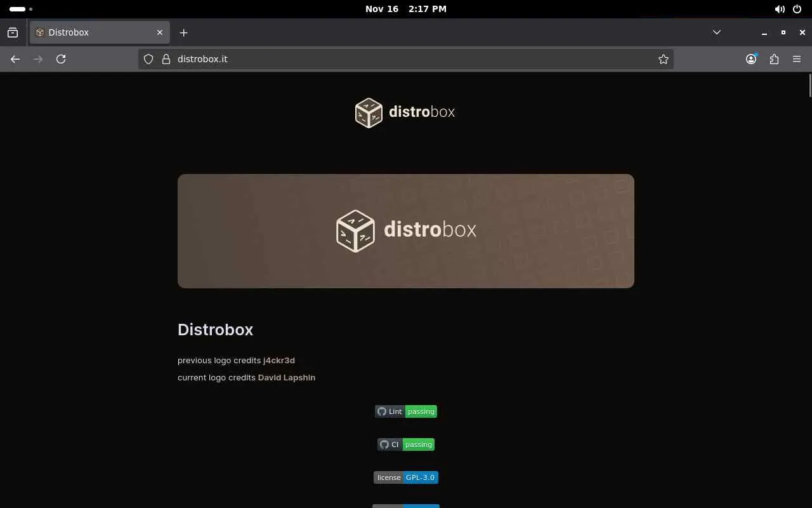This screenshot has height=508, width=812.
Task: Open the power system menu
Action: (797, 9)
